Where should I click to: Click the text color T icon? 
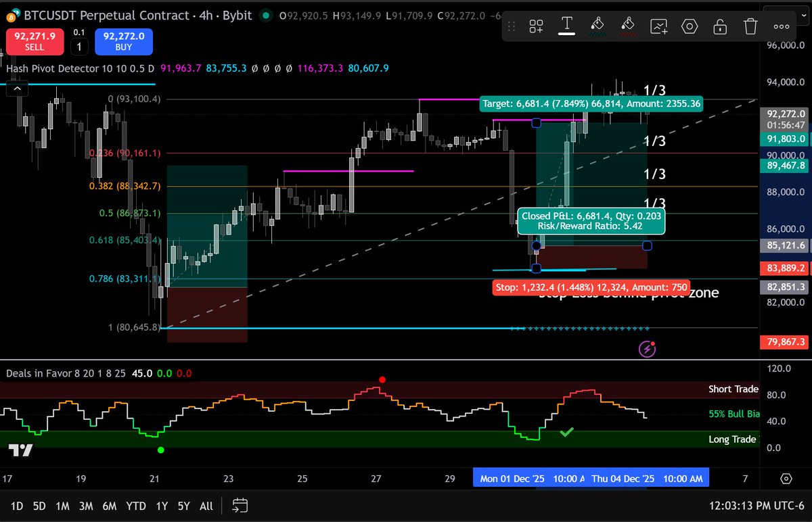pyautogui.click(x=566, y=26)
